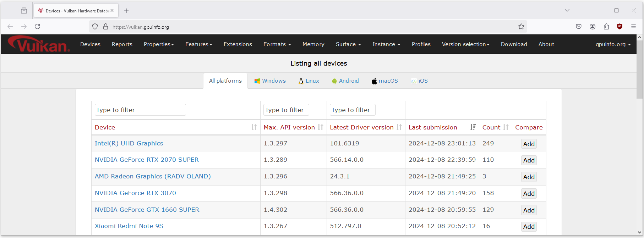Open the Firefox hamburger menu
644x238 pixels.
tap(633, 27)
